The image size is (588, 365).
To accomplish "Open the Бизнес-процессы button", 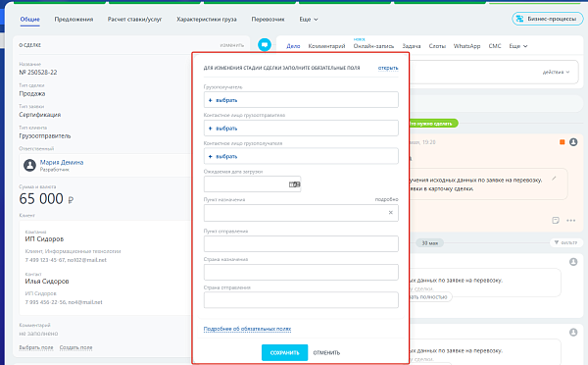I will pos(548,19).
